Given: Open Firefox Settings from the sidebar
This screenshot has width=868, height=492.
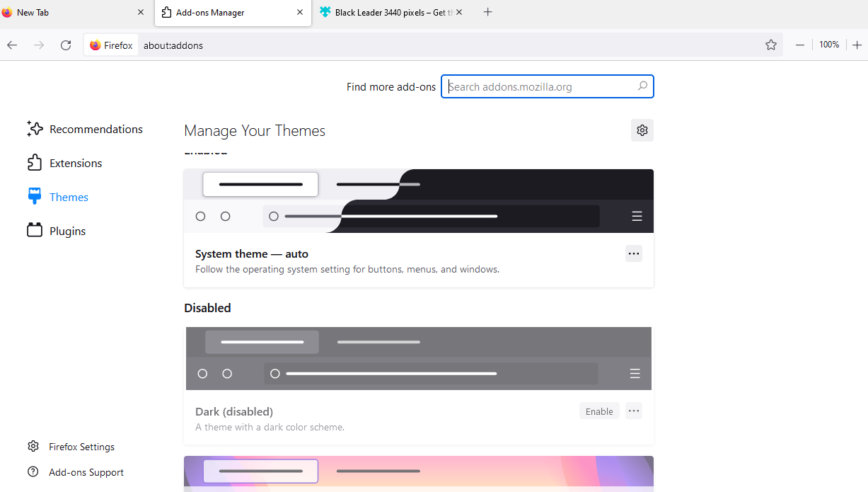Looking at the screenshot, I should click(81, 446).
